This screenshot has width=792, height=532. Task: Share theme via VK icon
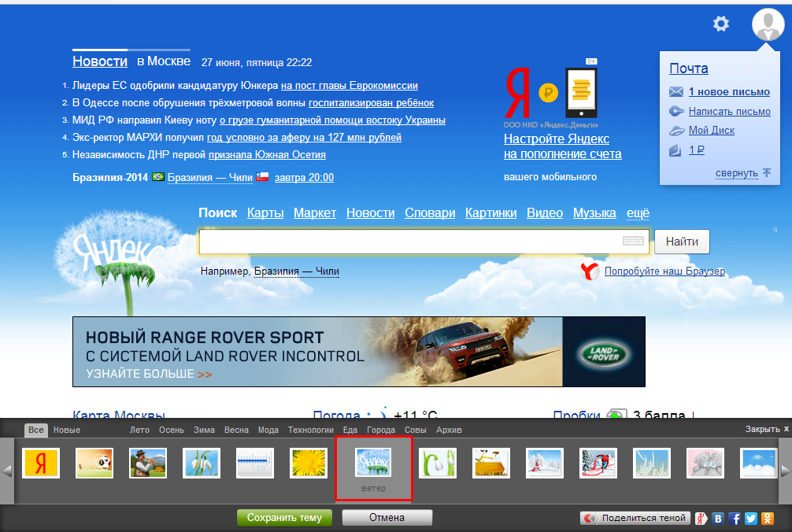718,519
